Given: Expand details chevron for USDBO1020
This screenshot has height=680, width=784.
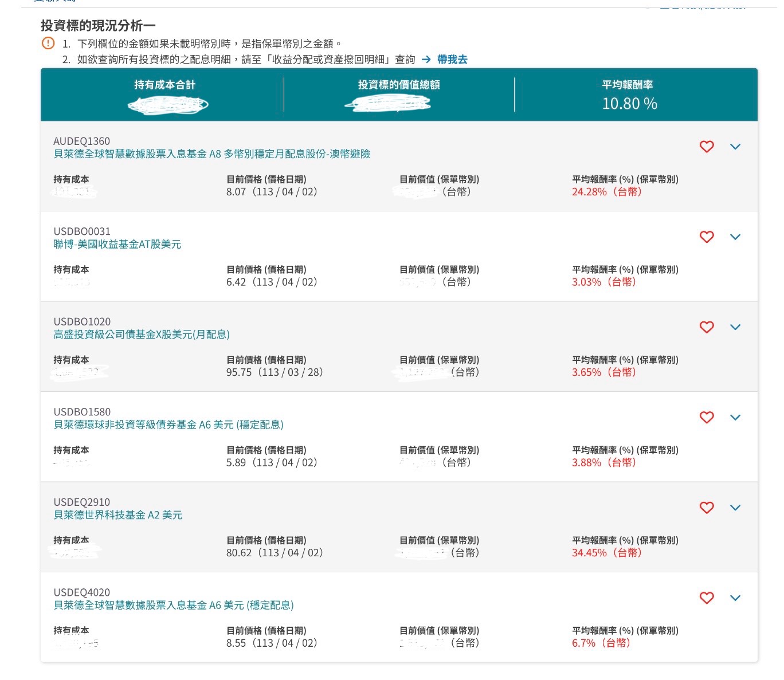Looking at the screenshot, I should pyautogui.click(x=736, y=327).
